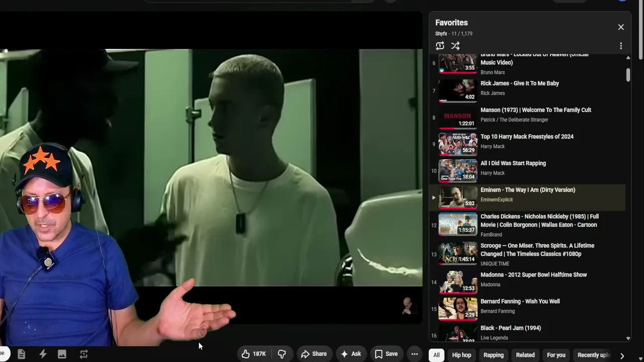Image resolution: width=644 pixels, height=362 pixels.
Task: Toggle shuffle for the Favorites playlist
Action: 455,46
